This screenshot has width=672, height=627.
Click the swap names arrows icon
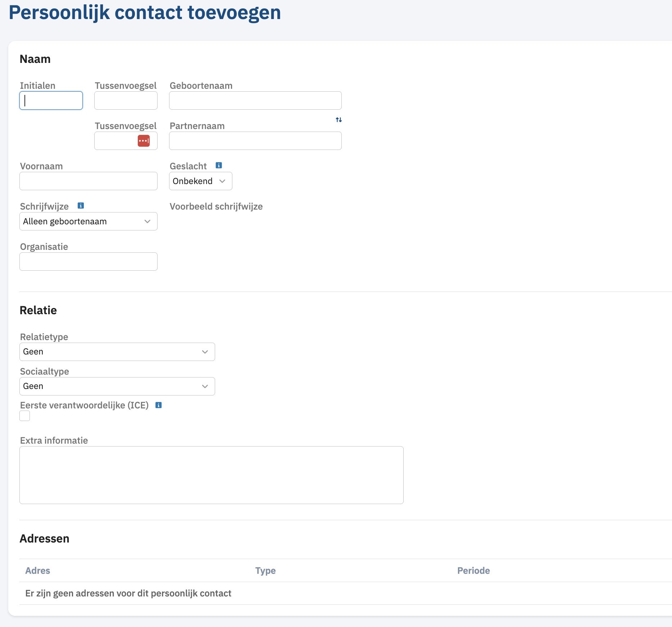(x=339, y=120)
